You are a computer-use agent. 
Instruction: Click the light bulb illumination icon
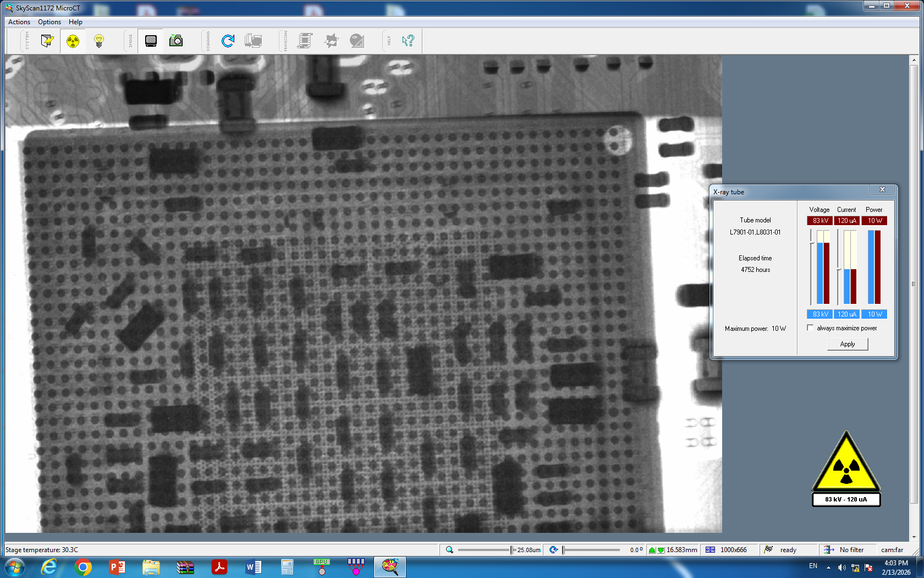tap(99, 41)
